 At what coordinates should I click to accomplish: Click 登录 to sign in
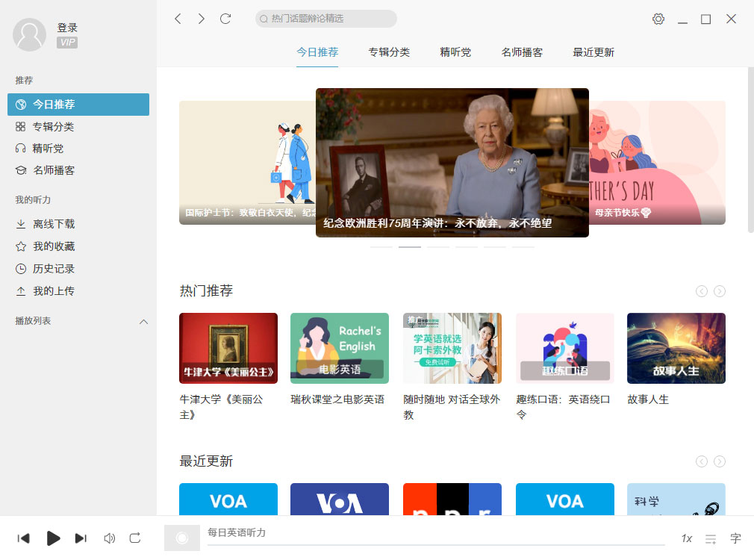(x=66, y=27)
